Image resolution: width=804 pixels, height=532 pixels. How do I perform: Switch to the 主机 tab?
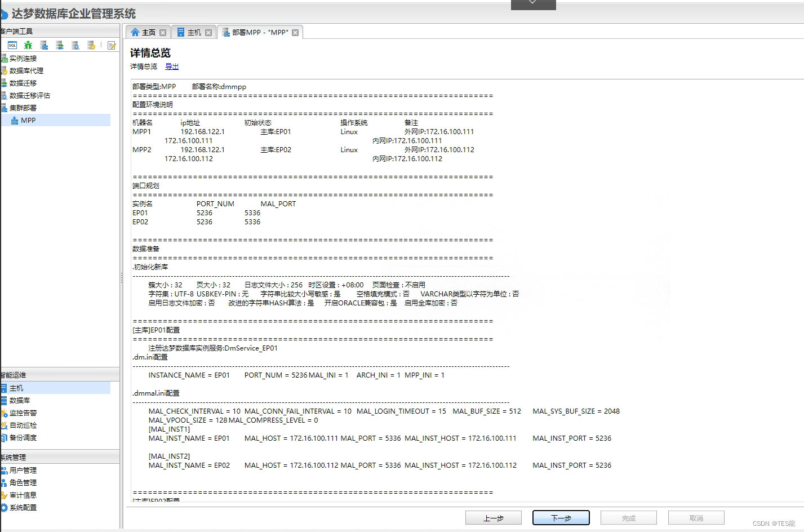click(194, 32)
